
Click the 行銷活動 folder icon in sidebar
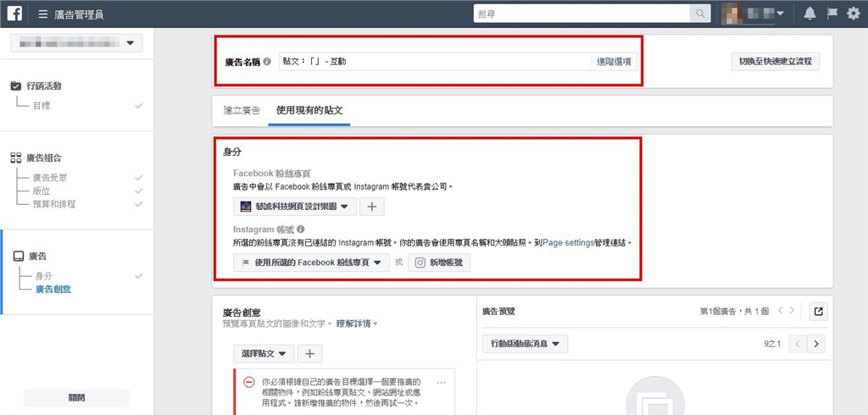point(16,86)
